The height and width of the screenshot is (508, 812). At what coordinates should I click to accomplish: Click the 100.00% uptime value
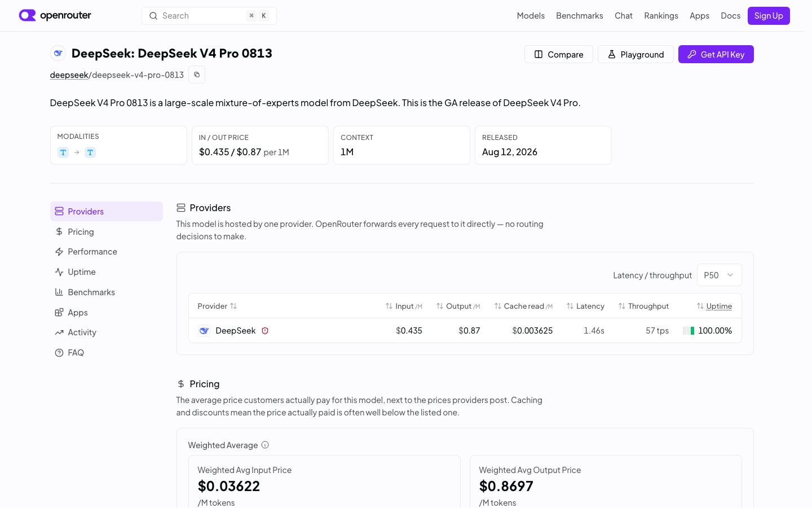[715, 331]
